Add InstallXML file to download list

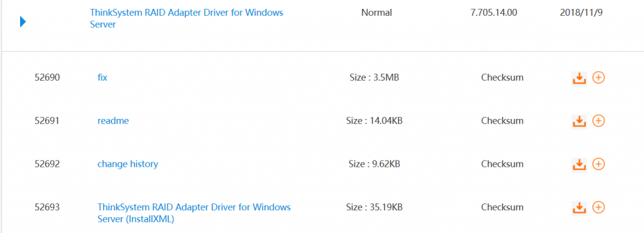coord(599,207)
